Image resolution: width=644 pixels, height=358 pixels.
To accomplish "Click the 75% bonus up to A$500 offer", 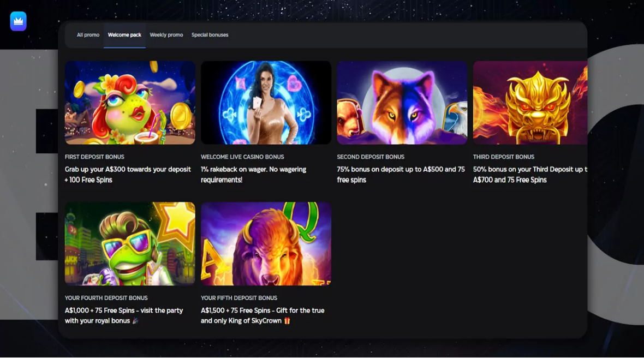I will point(401,174).
